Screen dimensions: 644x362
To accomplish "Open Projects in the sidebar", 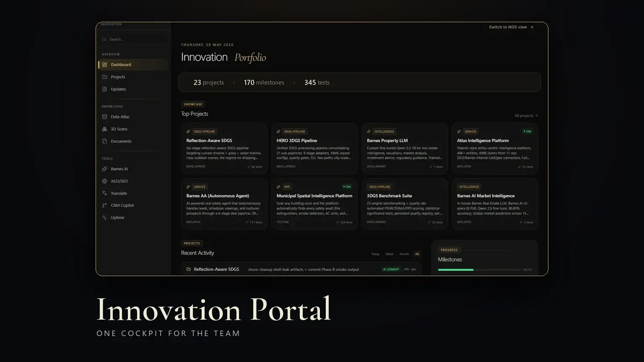I will click(133, 77).
